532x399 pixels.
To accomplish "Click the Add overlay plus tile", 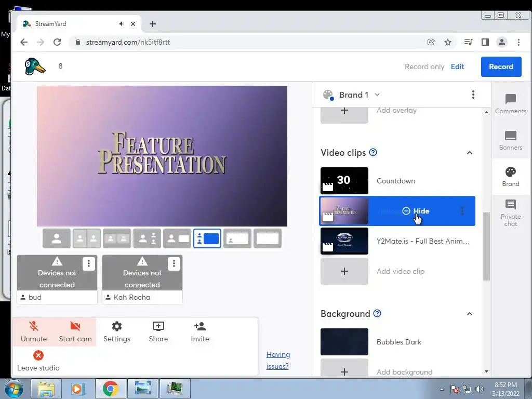I will click(344, 114).
